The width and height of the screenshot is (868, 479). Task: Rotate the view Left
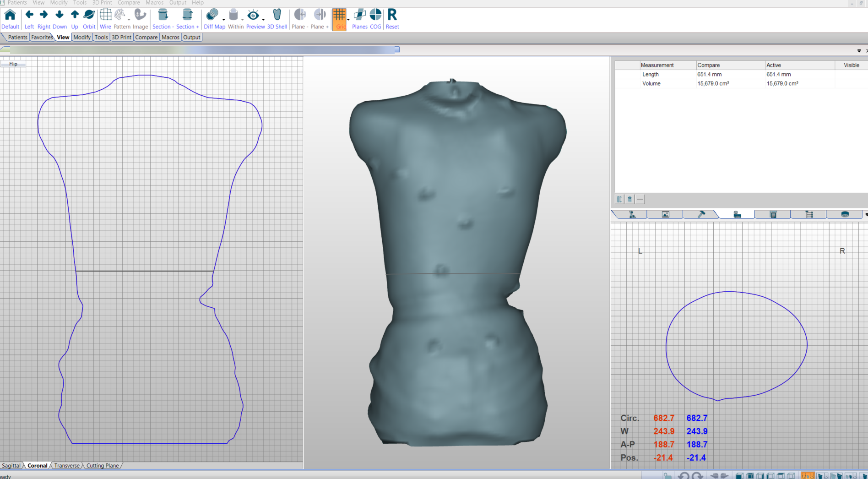pos(29,19)
